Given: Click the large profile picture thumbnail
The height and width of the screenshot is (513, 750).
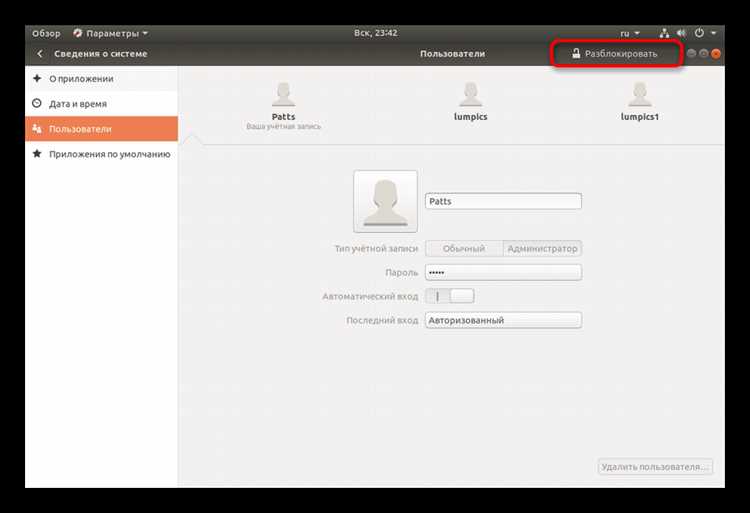Looking at the screenshot, I should 386,201.
